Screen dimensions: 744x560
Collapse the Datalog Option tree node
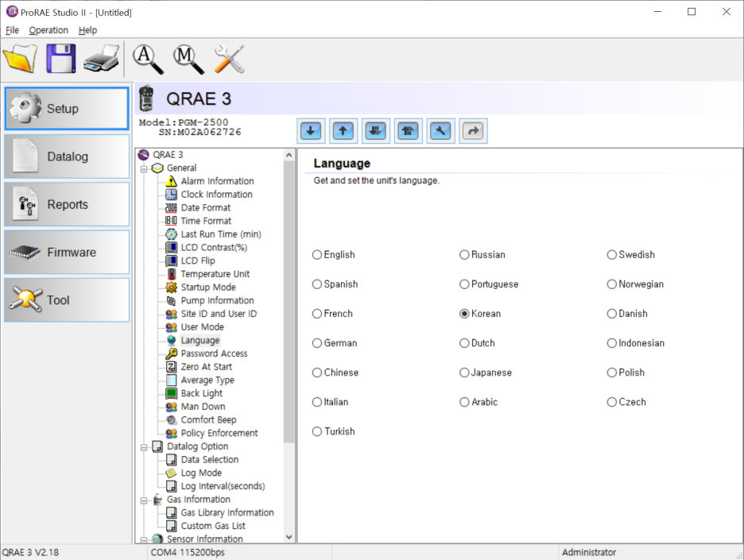click(144, 446)
